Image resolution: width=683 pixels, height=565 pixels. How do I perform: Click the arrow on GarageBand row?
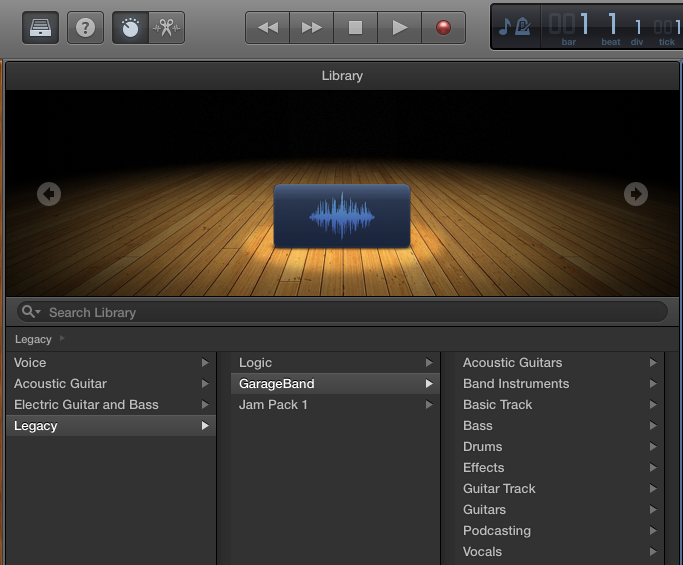(x=429, y=383)
